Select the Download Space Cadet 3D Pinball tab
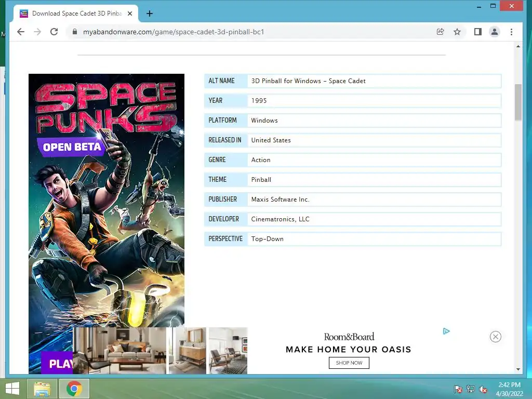 click(76, 14)
